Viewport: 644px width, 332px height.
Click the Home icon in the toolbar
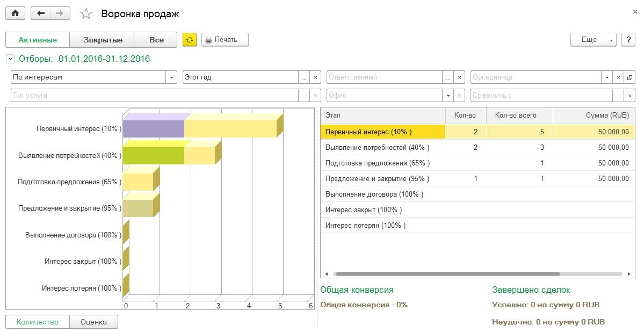[15, 13]
